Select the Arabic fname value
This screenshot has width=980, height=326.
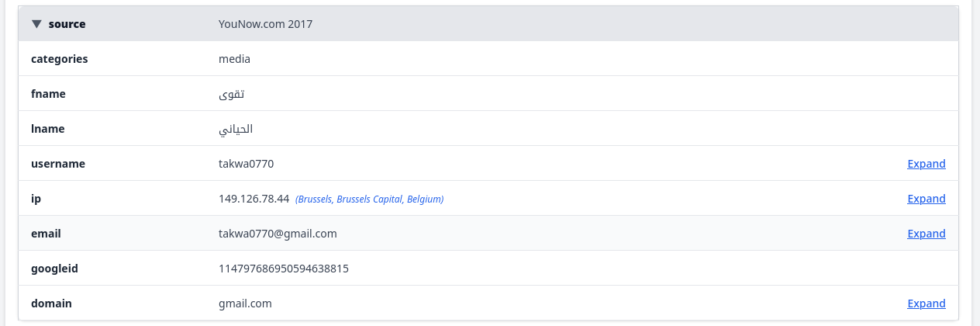(x=233, y=94)
